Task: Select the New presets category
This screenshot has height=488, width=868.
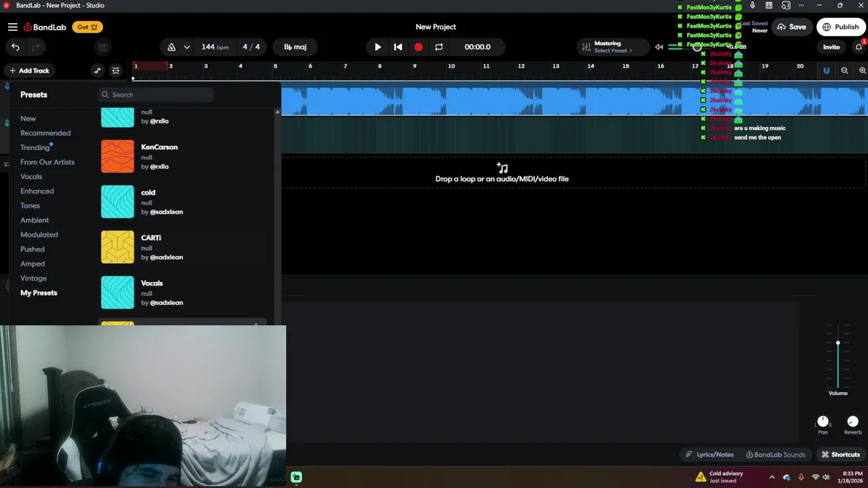Action: coord(28,119)
